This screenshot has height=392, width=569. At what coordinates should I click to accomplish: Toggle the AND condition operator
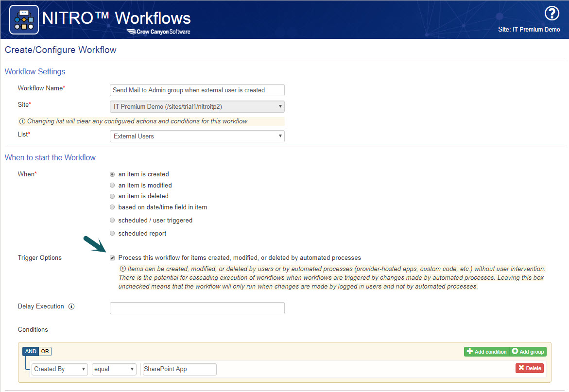point(31,351)
